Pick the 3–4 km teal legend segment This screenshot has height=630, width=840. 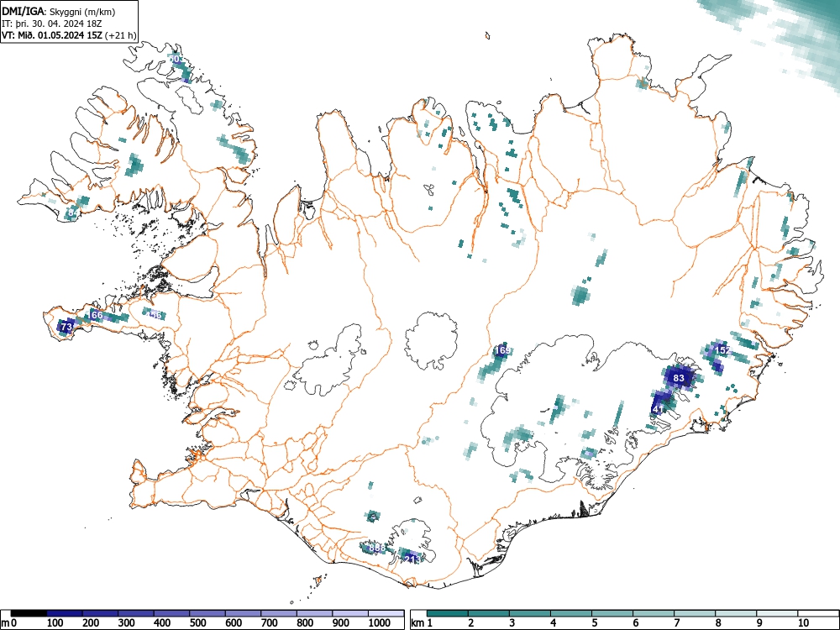[x=530, y=613]
